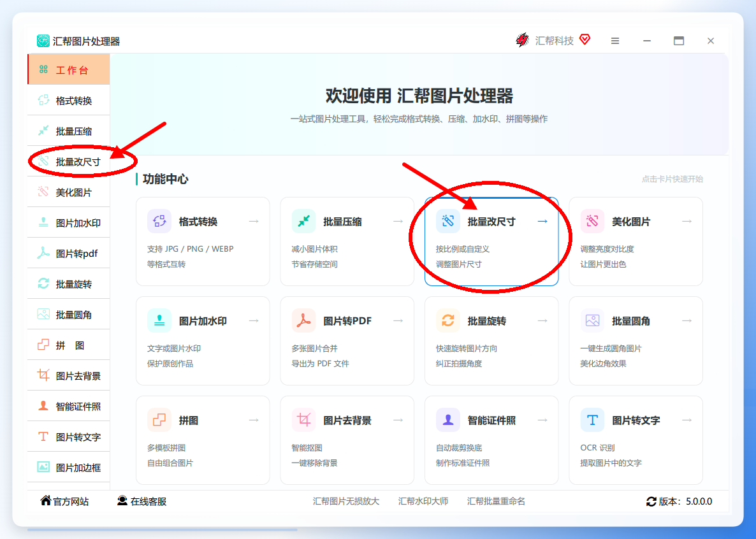
Task: Click the 图片转文字 card T icon
Action: pos(593,420)
